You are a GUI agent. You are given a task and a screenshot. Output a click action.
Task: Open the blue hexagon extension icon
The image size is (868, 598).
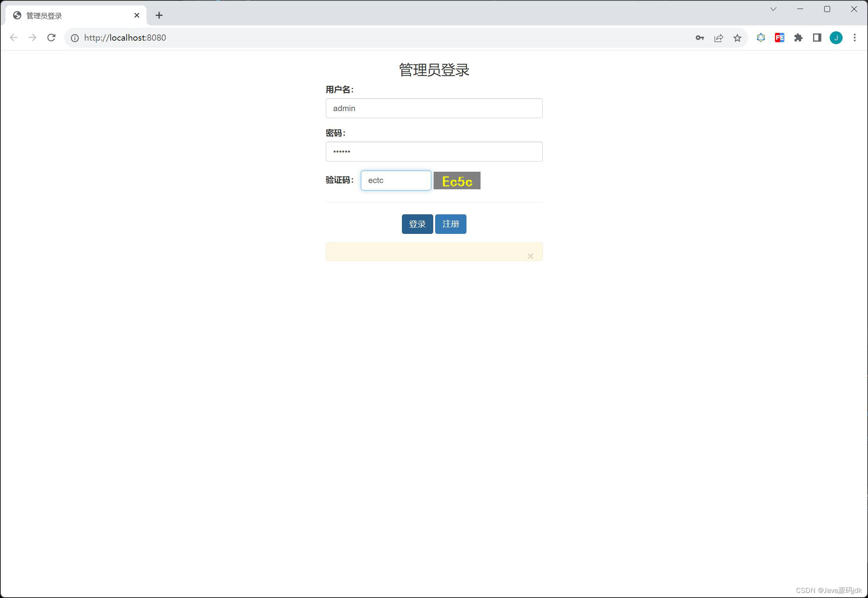pyautogui.click(x=761, y=38)
